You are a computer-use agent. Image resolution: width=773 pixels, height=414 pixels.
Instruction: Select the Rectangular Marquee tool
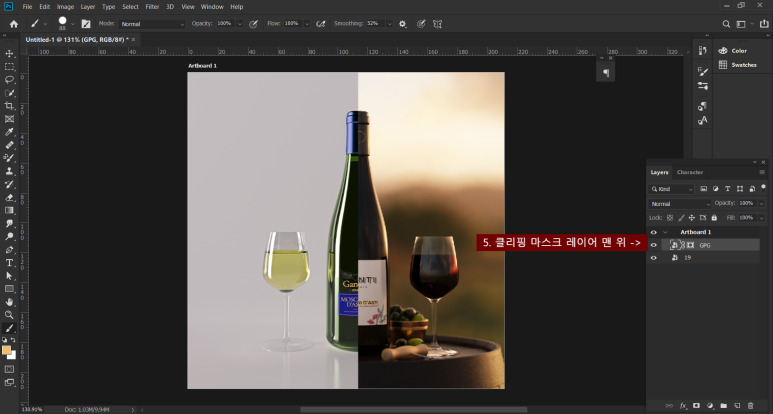pyautogui.click(x=9, y=67)
